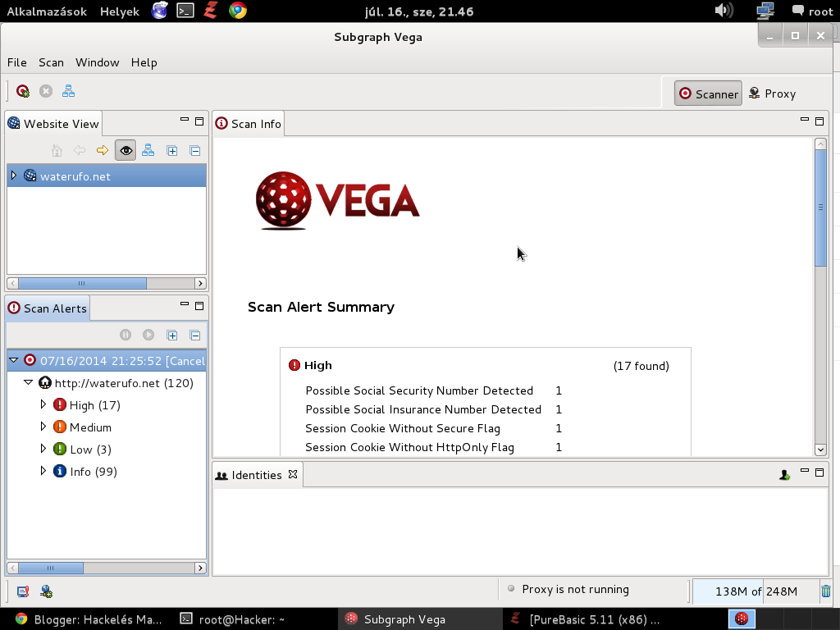The image size is (840, 630).
Task: Click Scan Alerts horizontal scrollbar thumb
Action: coord(51,568)
